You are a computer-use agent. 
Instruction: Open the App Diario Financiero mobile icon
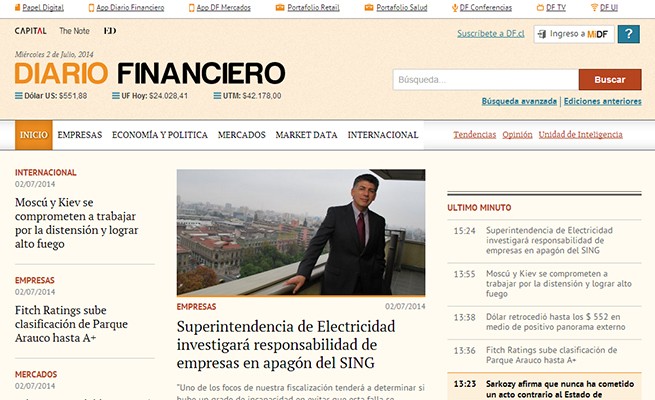91,8
